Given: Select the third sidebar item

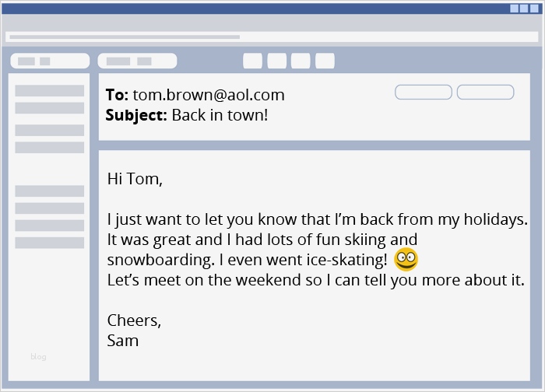Looking at the screenshot, I should [50, 130].
